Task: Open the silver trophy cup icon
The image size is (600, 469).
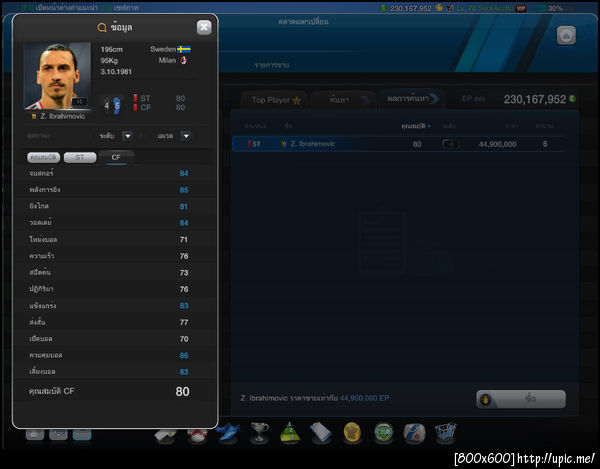Action: (x=259, y=433)
